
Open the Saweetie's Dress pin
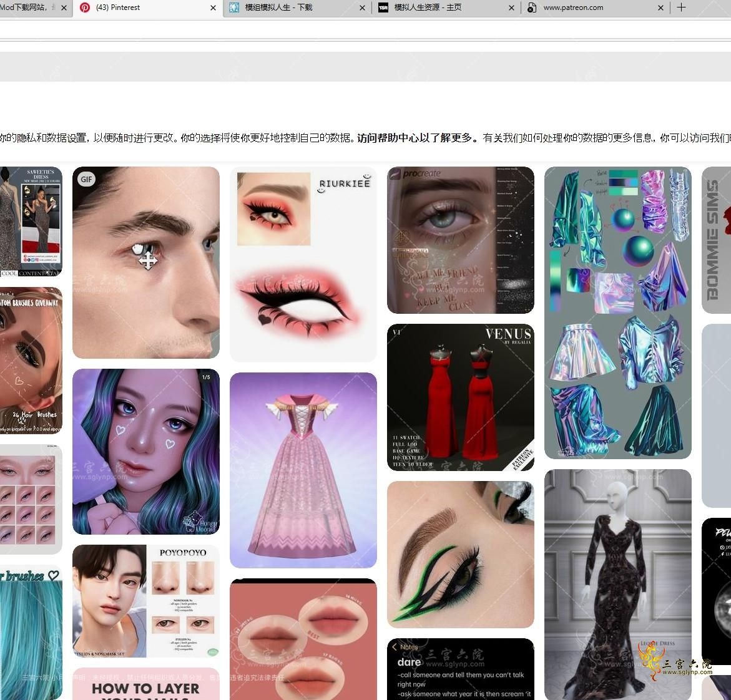31,222
